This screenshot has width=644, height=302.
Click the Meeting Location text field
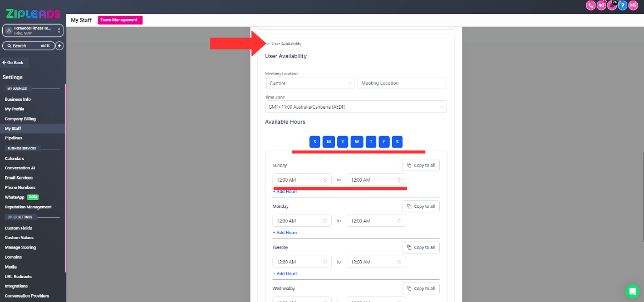click(402, 83)
